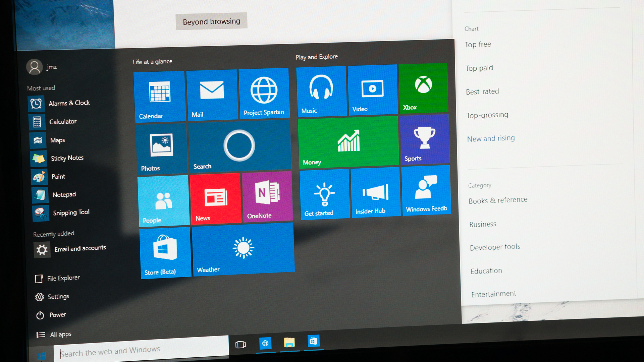The width and height of the screenshot is (644, 362).
Task: Expand the Developer tools category
Action: [494, 246]
